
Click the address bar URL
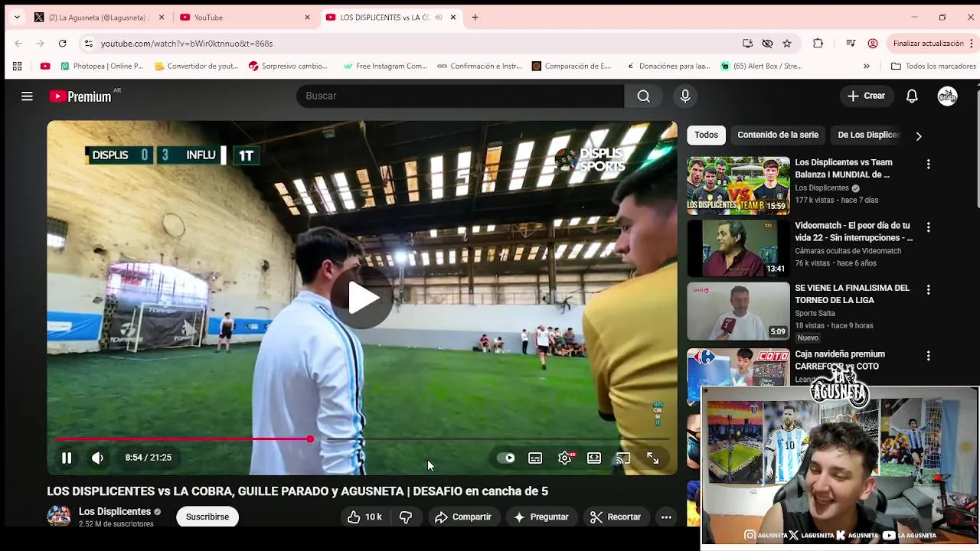[x=187, y=44]
